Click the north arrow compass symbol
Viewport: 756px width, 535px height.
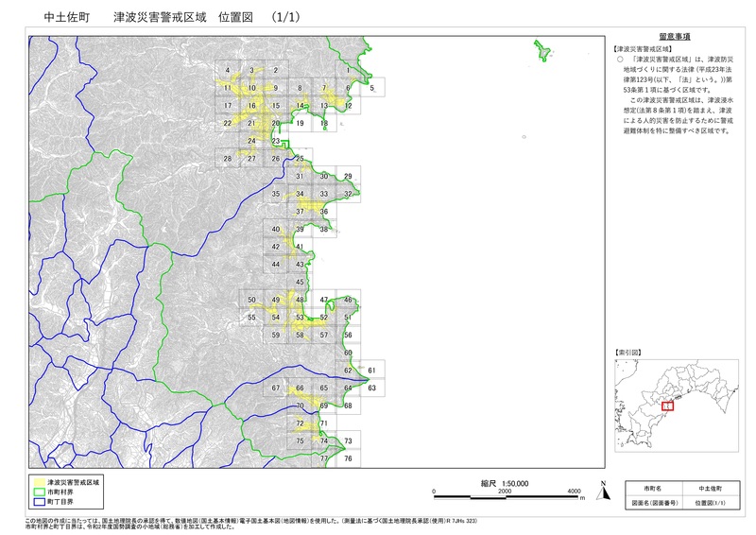coord(602,488)
